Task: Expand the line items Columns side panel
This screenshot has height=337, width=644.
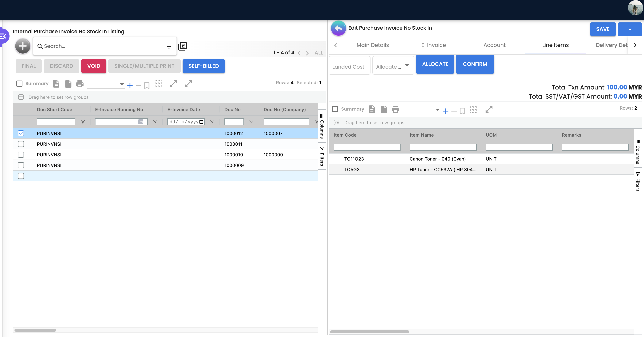Action: click(x=638, y=151)
